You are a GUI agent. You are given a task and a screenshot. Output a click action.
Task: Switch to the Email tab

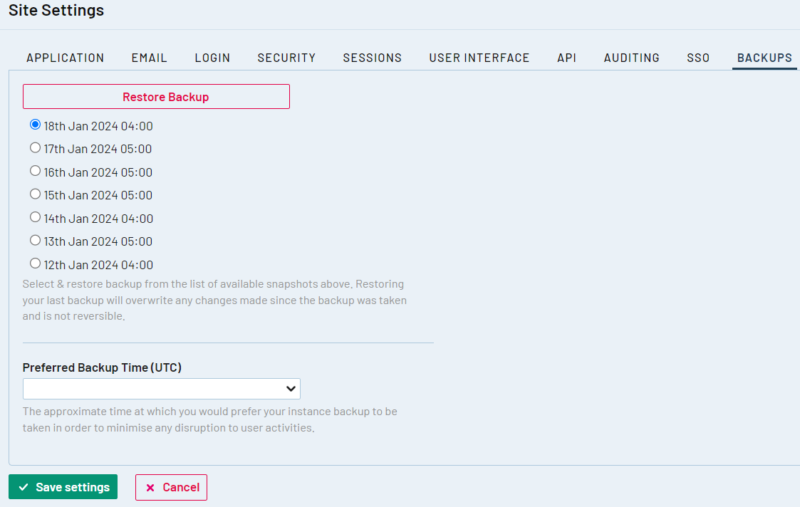[x=149, y=58]
